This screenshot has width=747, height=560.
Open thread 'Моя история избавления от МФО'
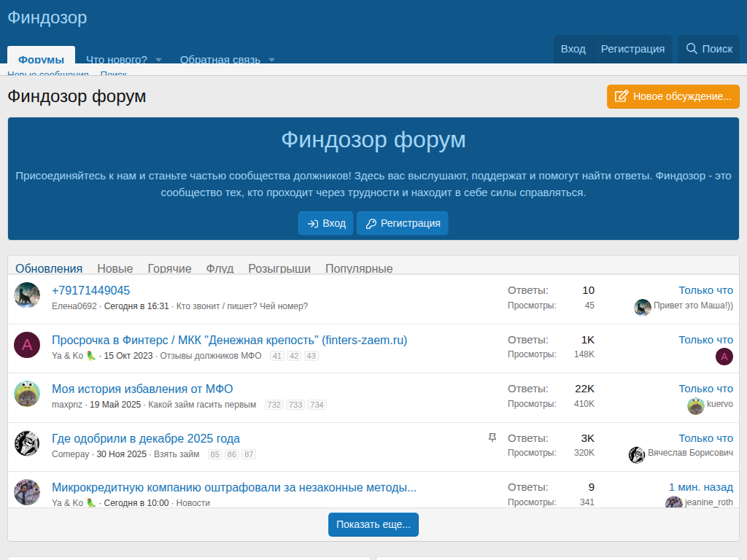(x=142, y=389)
